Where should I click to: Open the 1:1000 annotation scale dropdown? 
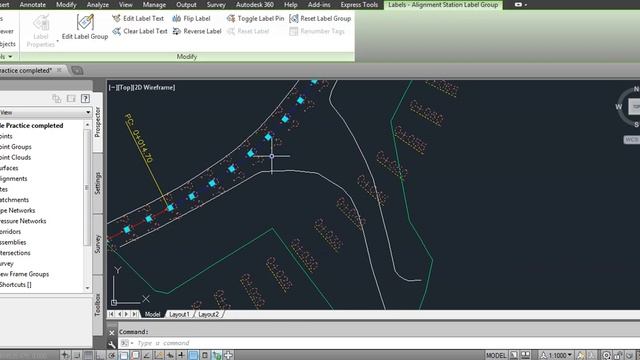click(557, 355)
